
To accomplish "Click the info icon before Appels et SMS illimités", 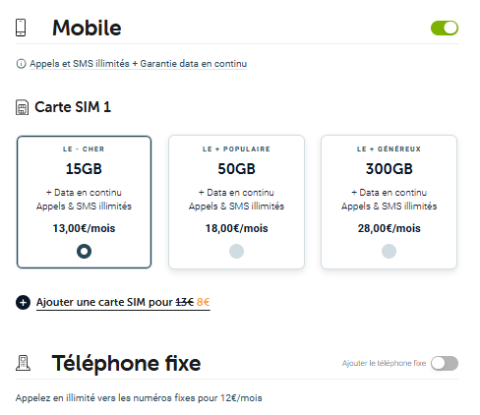I will 21,64.
